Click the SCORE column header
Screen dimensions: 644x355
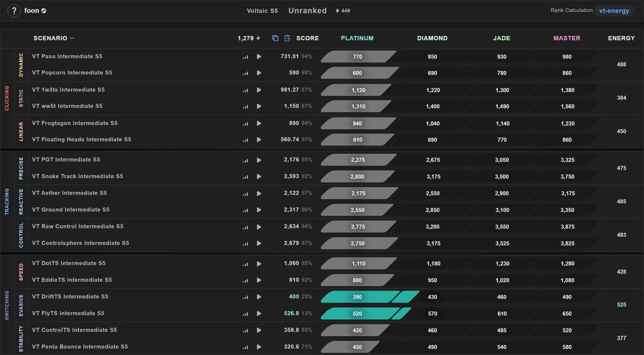pyautogui.click(x=308, y=38)
